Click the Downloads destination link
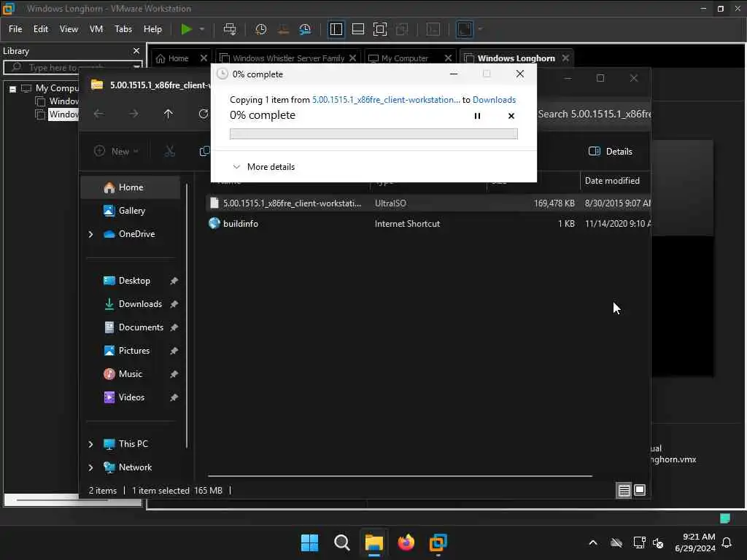The image size is (747, 560). 494,100
